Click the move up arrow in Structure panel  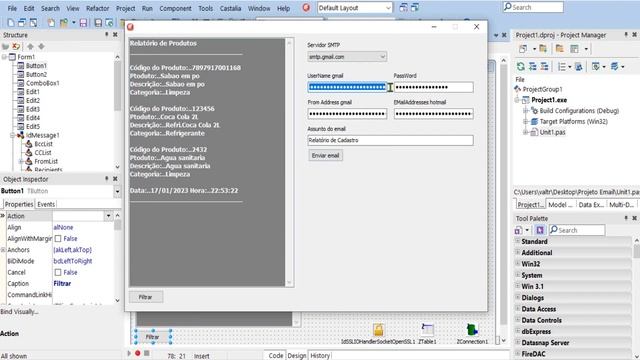[x=30, y=46]
